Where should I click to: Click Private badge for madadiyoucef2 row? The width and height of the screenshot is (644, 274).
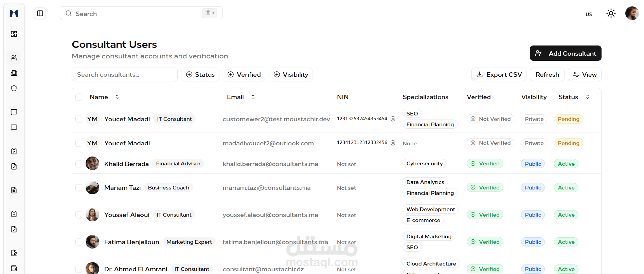pos(534,143)
